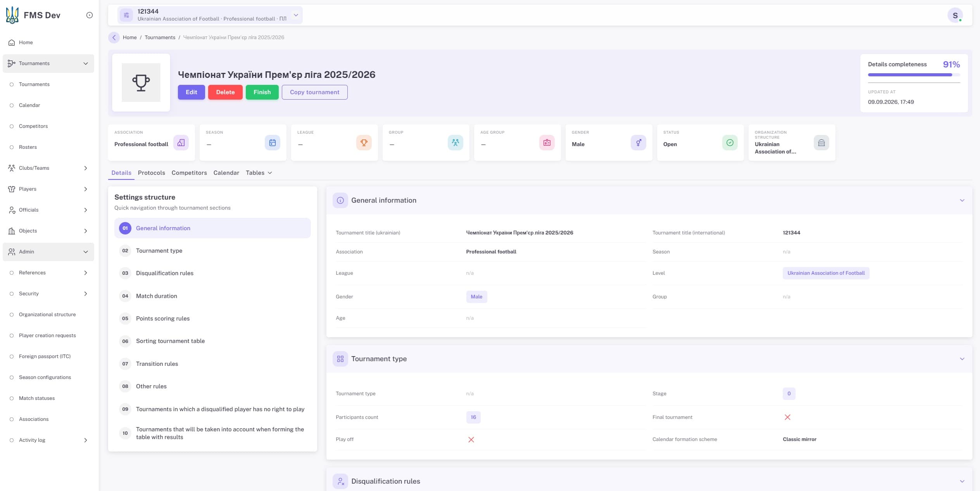Click the Copy tournament button
Image resolution: width=980 pixels, height=491 pixels.
[x=315, y=92]
